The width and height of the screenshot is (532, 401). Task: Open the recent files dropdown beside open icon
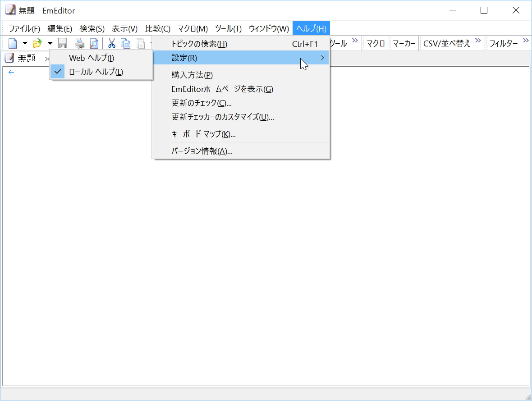50,43
